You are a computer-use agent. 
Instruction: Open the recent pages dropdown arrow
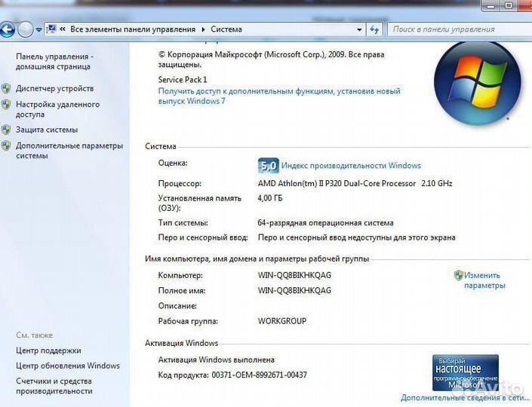pos(38,30)
